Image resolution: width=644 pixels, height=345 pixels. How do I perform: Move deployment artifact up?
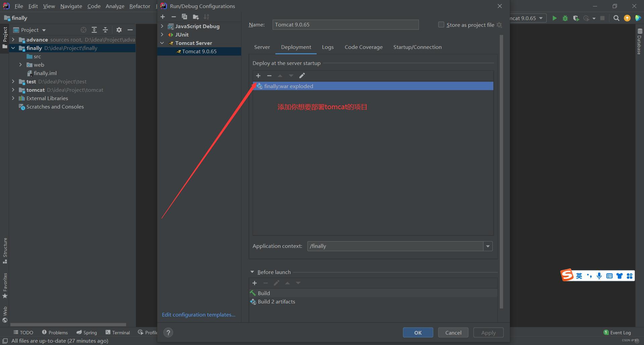pyautogui.click(x=280, y=76)
